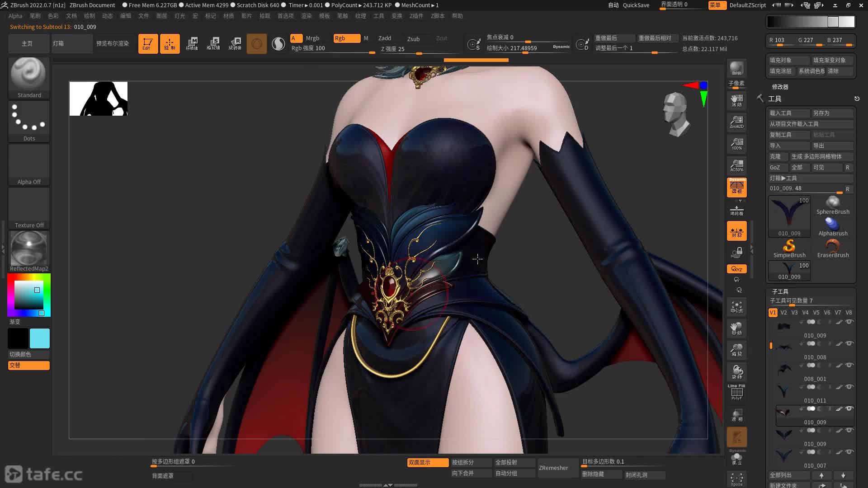Toggle the 双面显示 double-sided display button
The width and height of the screenshot is (868, 488).
(x=427, y=462)
